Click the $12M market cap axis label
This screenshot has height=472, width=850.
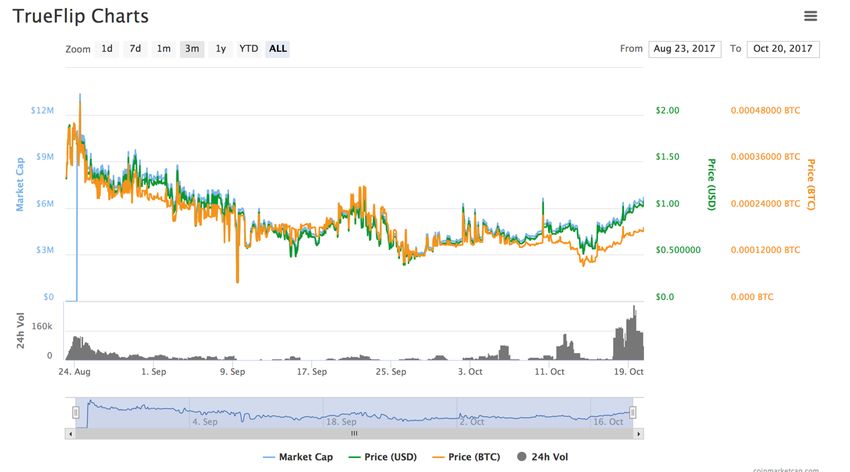[x=42, y=111]
